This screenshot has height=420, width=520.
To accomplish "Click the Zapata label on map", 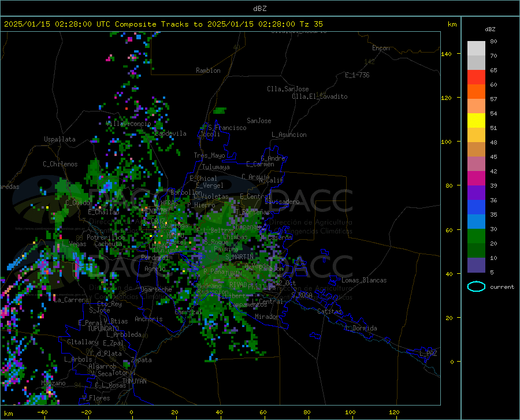I will (142, 360).
